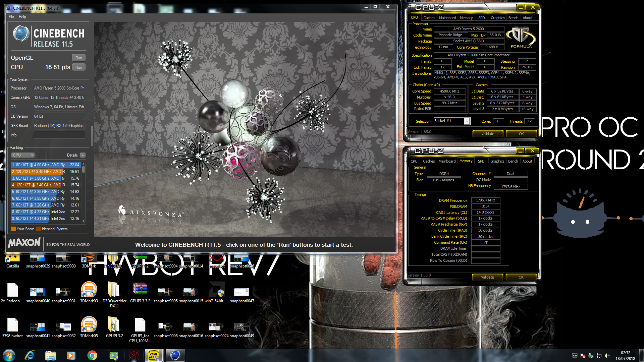The width and height of the screenshot is (644, 362).
Task: Click the OC Formula logo in CPU-Z
Action: [521, 37]
